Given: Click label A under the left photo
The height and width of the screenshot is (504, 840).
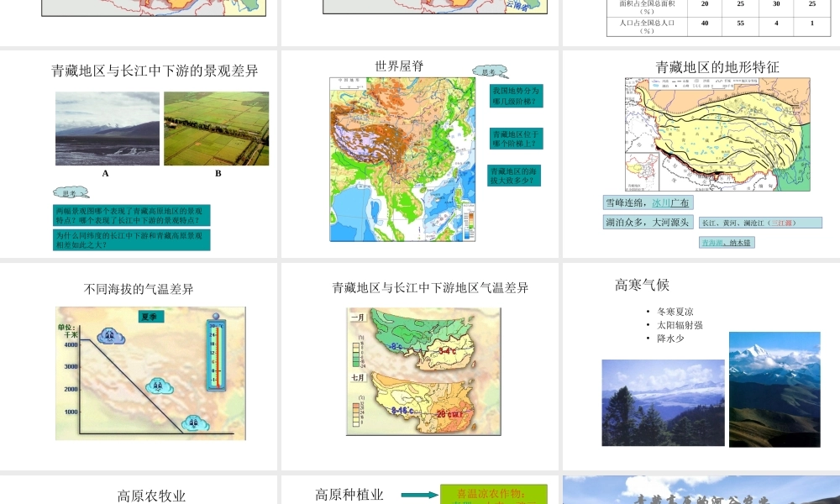Looking at the screenshot, I should coord(106,174).
